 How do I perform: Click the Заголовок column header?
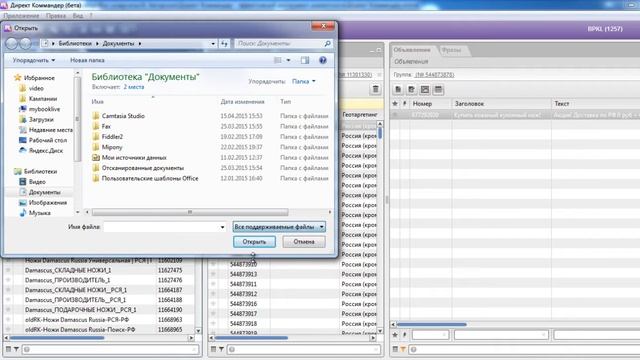pyautogui.click(x=501, y=104)
